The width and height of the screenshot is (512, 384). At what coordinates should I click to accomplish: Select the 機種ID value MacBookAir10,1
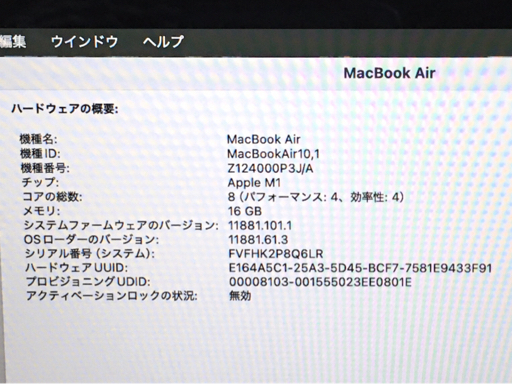click(x=273, y=154)
